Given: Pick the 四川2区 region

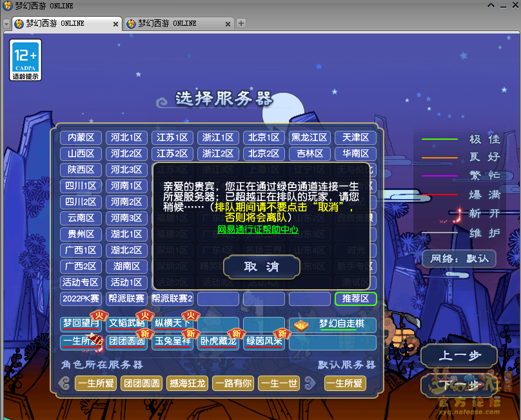Looking at the screenshot, I should (81, 202).
